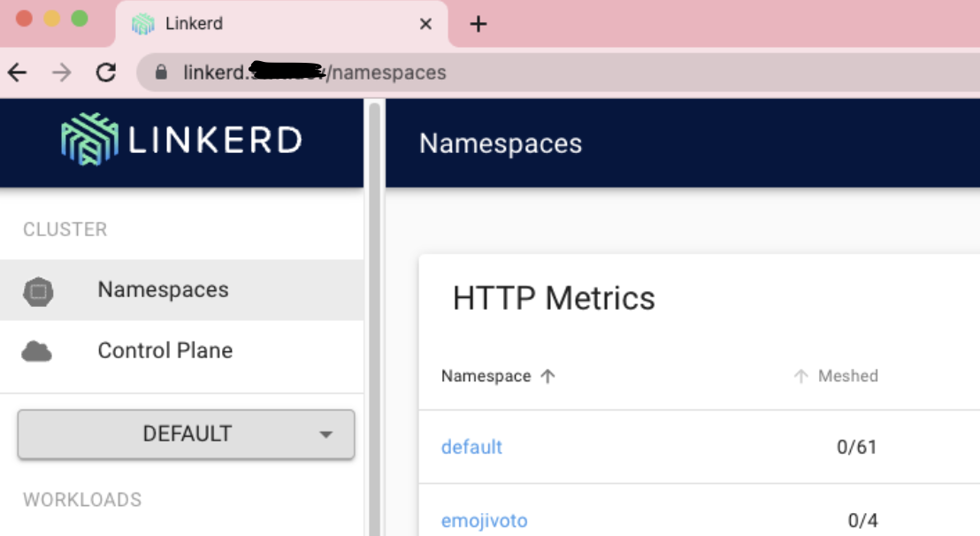Image resolution: width=980 pixels, height=536 pixels.
Task: Switch to the Linkerd browser tab
Action: pos(281,25)
